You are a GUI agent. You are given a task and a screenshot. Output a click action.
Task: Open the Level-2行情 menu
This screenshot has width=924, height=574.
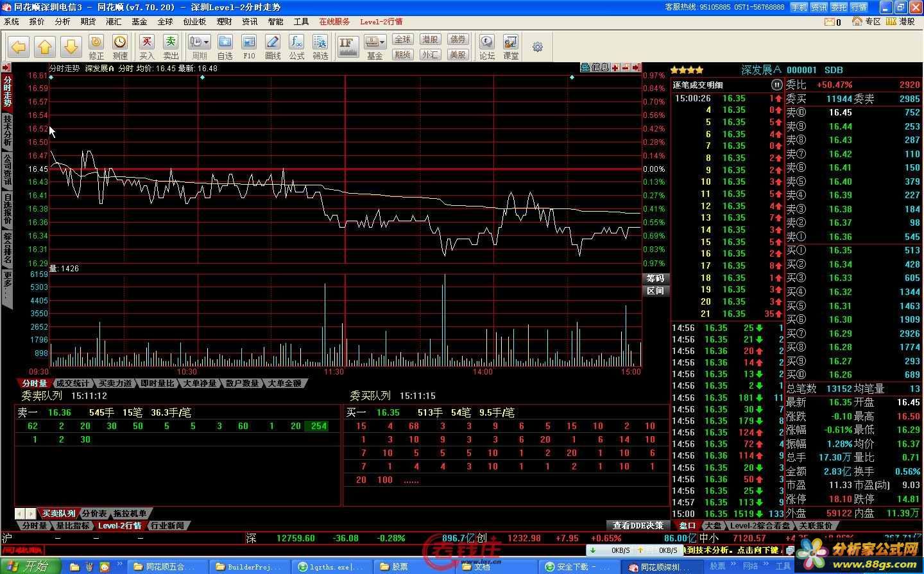381,21
